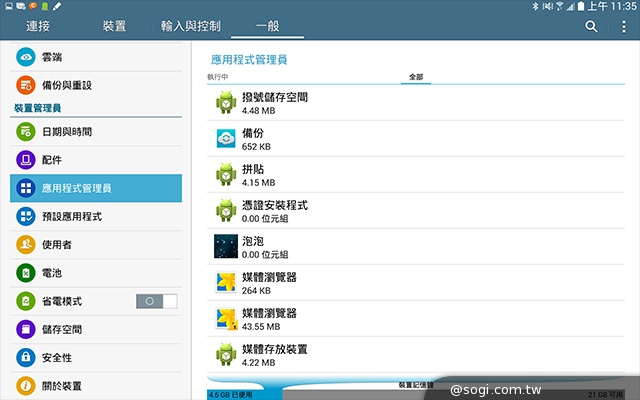Select 使用者 in the sidebar
640x400 pixels.
pyautogui.click(x=96, y=244)
